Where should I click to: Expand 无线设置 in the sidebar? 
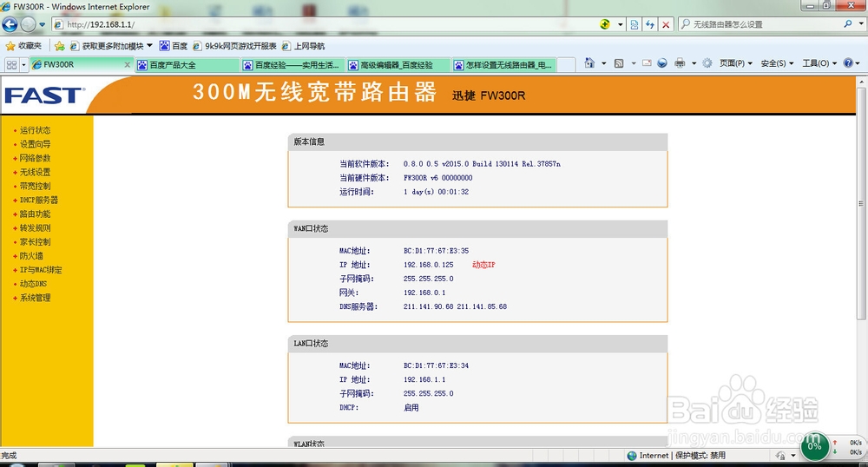point(35,172)
